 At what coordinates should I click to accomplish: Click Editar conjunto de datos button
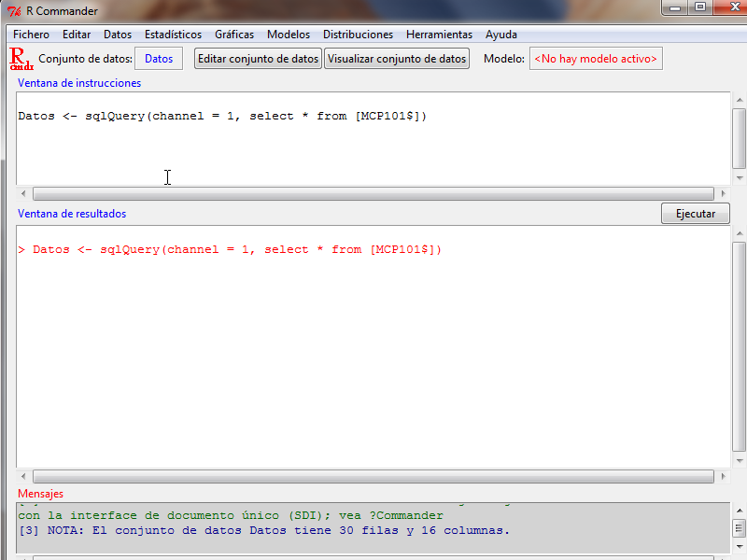(258, 59)
